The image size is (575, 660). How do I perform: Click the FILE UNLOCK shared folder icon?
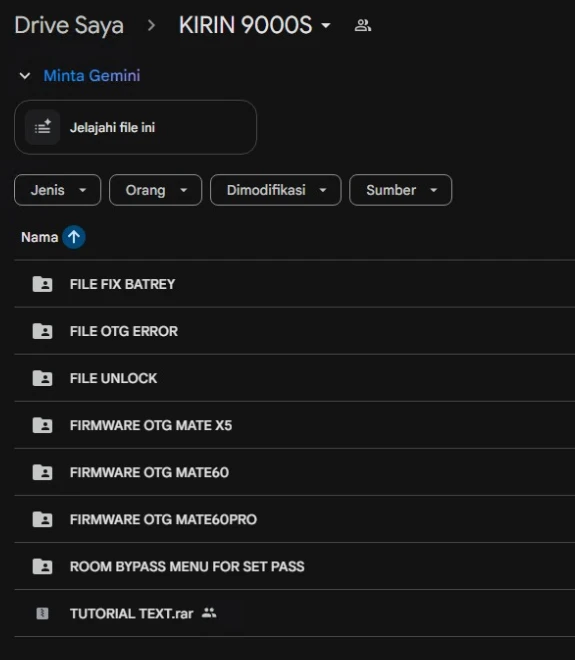click(43, 378)
